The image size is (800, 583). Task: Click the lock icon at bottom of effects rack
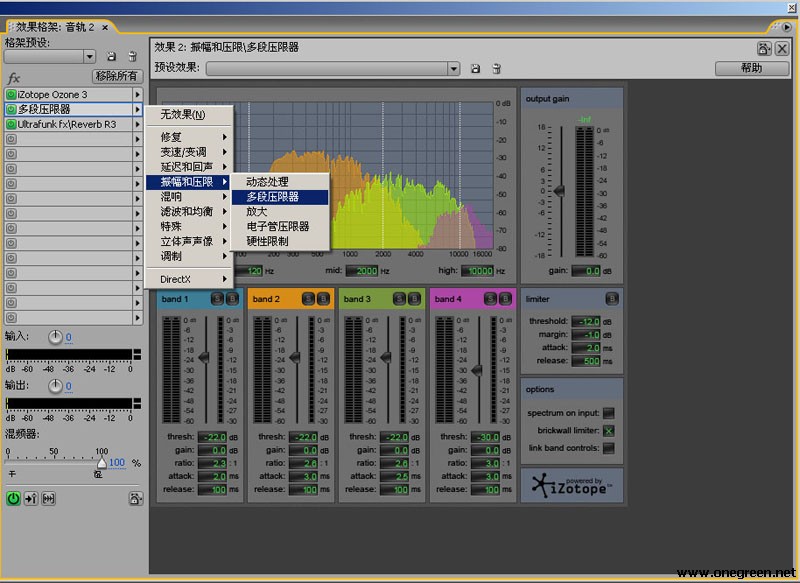tap(136, 499)
